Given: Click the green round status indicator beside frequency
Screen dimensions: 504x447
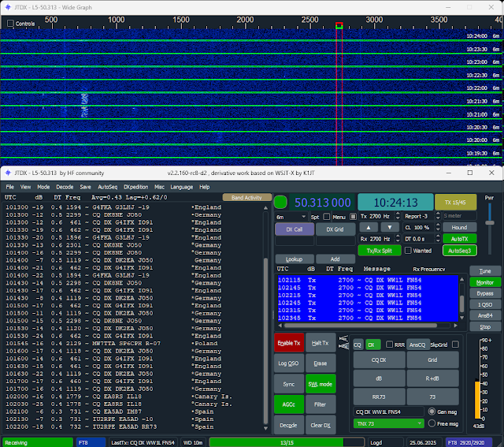Looking at the screenshot, I should coord(280,202).
